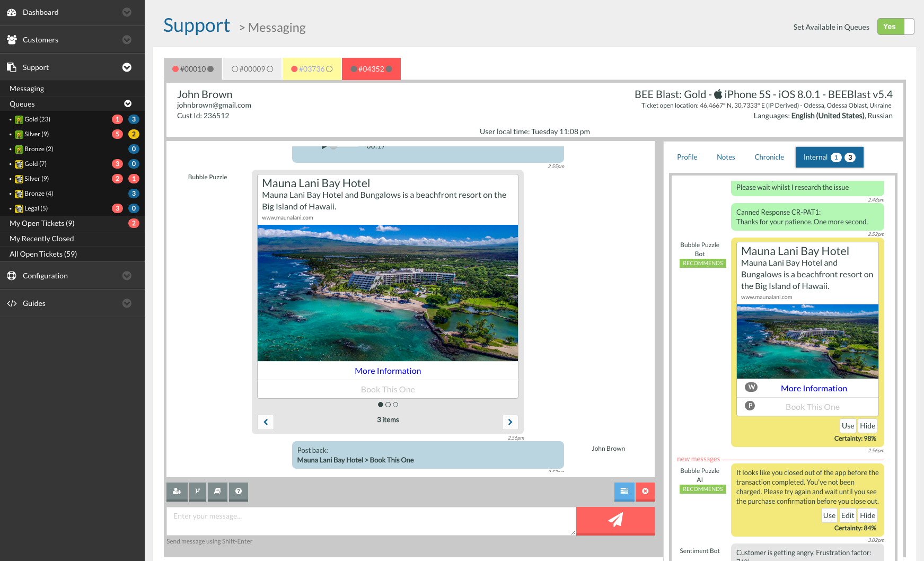The height and width of the screenshot is (561, 924).
Task: Use the 84% certainty AI recommendation
Action: tap(829, 515)
